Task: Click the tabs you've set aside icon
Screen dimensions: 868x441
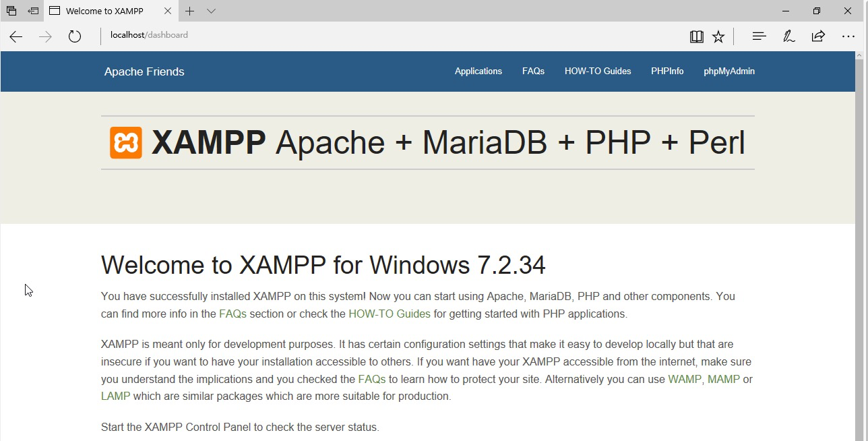Action: coord(11,11)
